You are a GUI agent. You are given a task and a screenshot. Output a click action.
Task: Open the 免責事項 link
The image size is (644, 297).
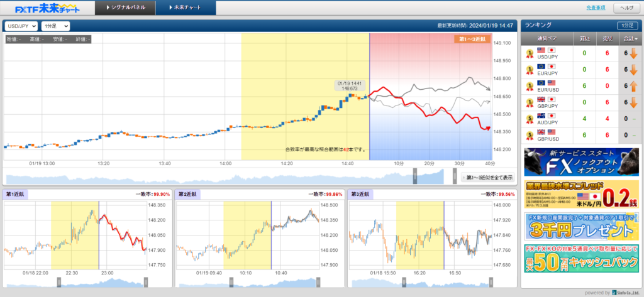(596, 8)
